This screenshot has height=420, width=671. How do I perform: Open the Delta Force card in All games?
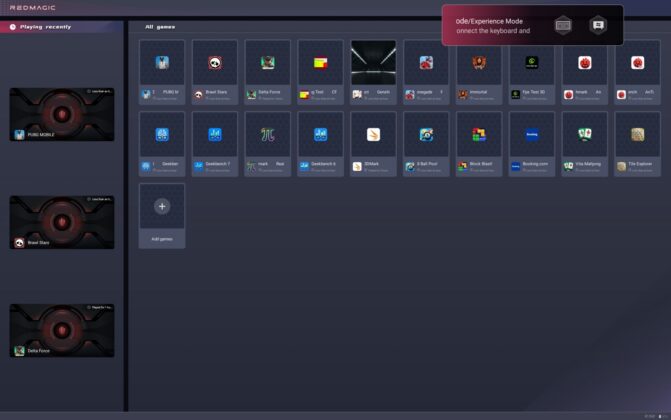(x=267, y=72)
